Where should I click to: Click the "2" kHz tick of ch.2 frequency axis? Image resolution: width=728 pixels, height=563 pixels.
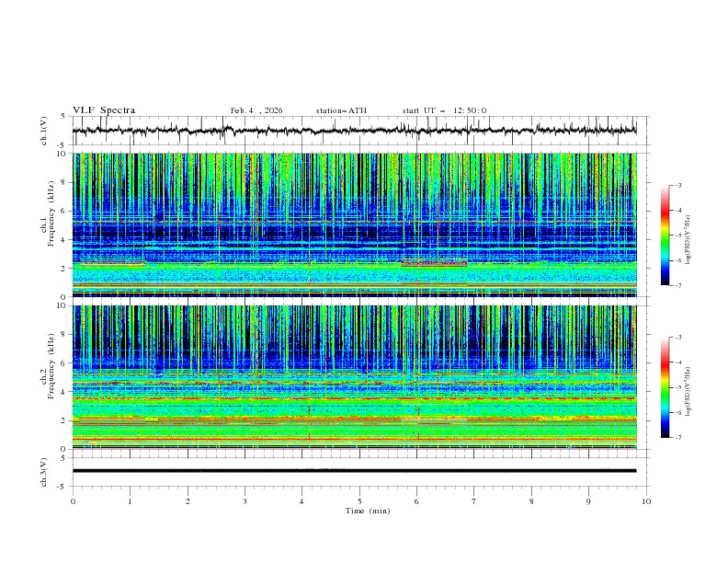pyautogui.click(x=65, y=420)
